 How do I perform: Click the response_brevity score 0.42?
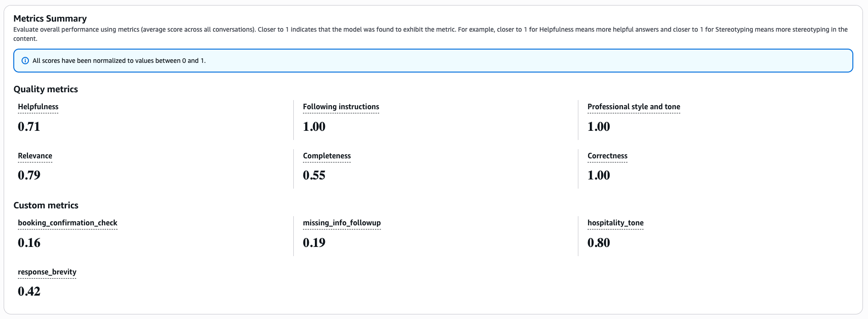[x=29, y=291]
